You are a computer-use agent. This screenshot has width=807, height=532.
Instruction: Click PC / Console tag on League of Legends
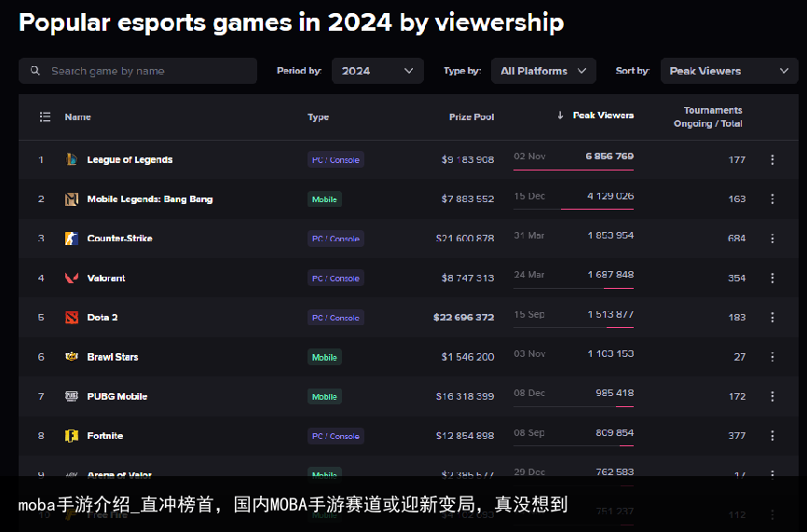point(335,159)
